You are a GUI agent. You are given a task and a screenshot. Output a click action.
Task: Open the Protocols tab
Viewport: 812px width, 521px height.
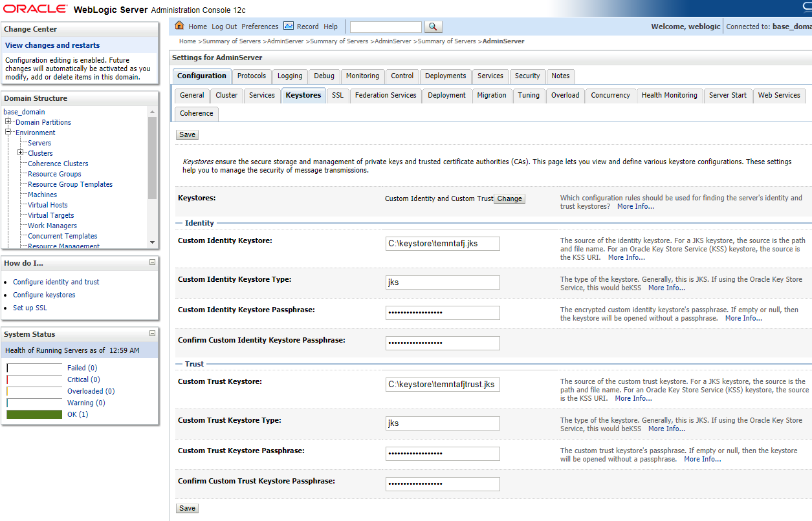point(251,76)
